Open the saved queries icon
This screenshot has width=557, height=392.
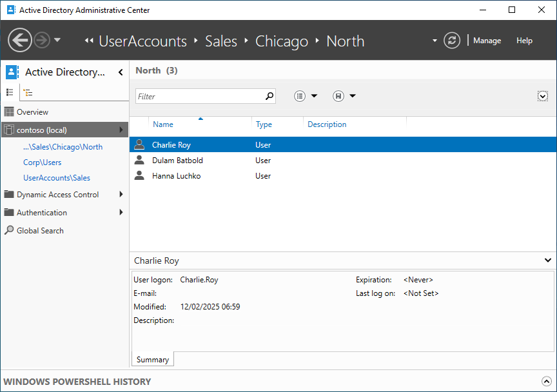coord(338,96)
